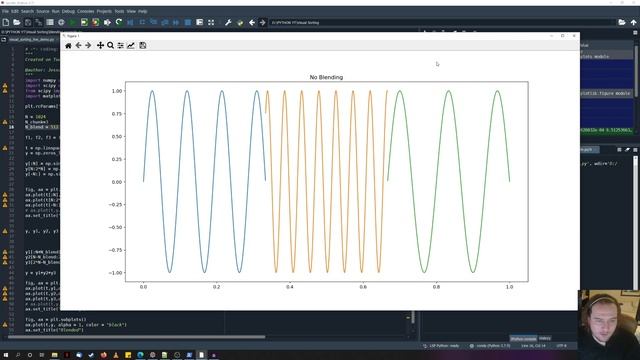Open the File menu

coord(5,11)
